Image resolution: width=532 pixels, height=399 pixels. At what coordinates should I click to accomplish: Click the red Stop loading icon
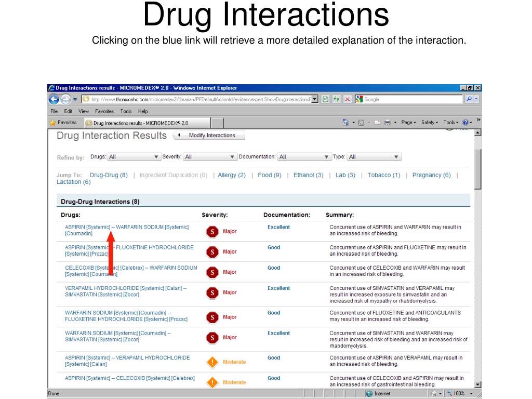click(348, 99)
